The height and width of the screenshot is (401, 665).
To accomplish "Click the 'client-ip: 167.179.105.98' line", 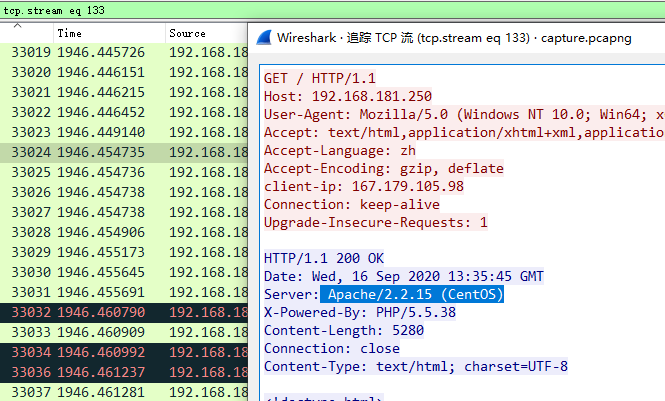I will (x=363, y=187).
